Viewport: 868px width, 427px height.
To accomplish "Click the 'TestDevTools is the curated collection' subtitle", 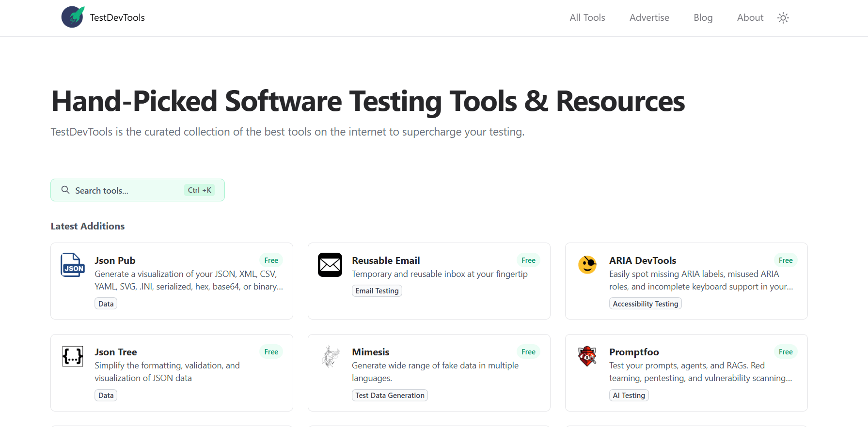I will pyautogui.click(x=287, y=132).
